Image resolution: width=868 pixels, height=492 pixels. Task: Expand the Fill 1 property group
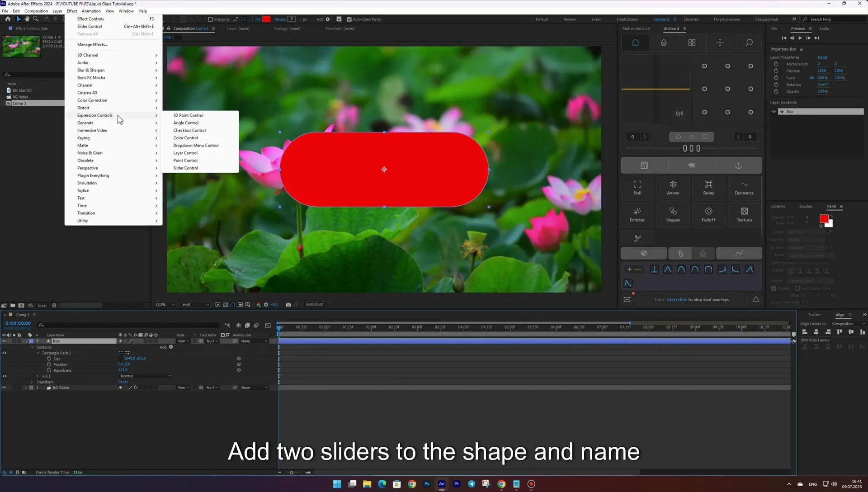(x=38, y=376)
